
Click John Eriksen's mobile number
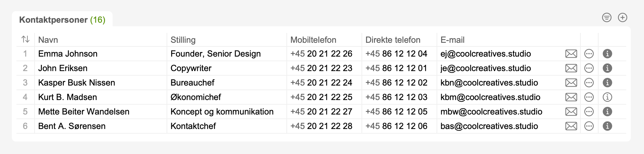tap(321, 68)
